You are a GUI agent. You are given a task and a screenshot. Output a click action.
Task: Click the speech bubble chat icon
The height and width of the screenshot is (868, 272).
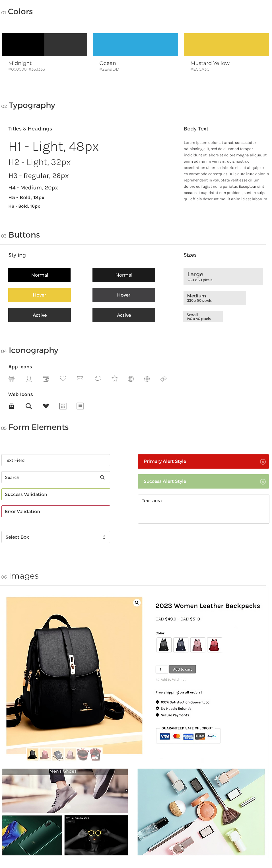click(98, 378)
